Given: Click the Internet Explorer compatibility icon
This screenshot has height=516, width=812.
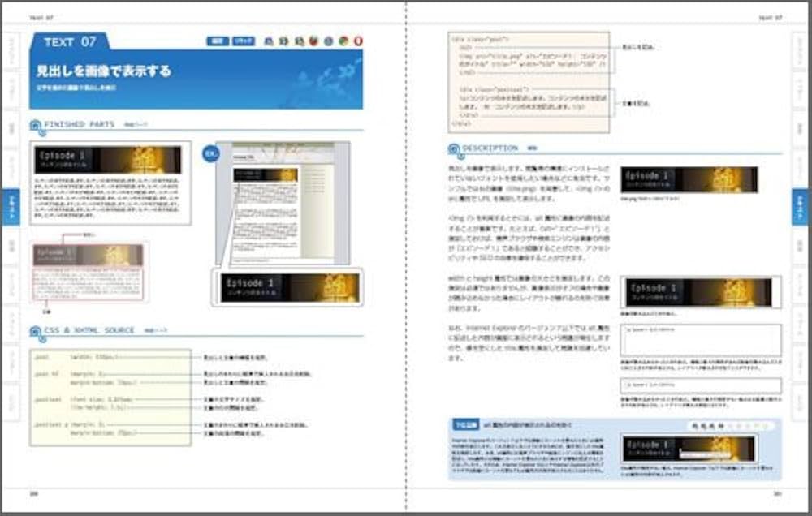Looking at the screenshot, I should coord(268,39).
